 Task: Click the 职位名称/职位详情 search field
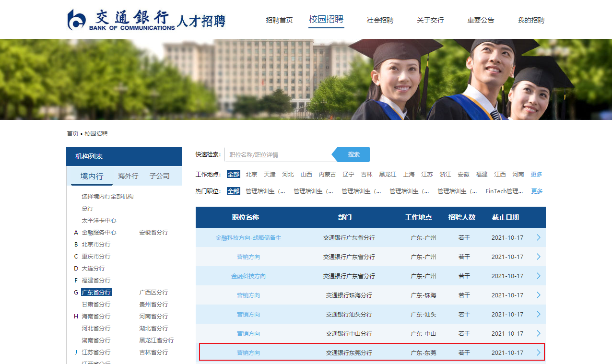[278, 154]
